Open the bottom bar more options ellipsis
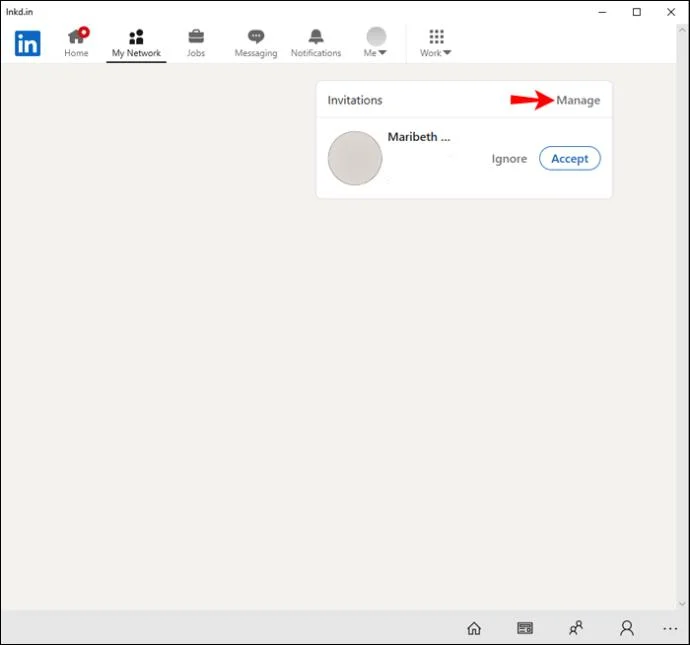 click(x=670, y=629)
